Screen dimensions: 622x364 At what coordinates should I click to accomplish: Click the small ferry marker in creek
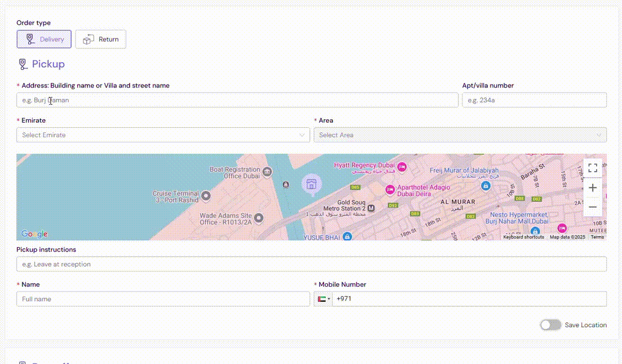[x=286, y=185]
